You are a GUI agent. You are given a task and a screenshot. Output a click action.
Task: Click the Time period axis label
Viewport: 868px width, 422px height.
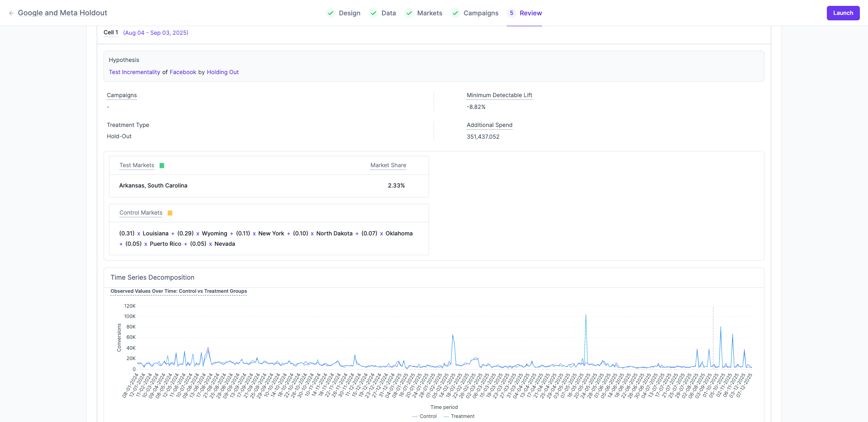[x=444, y=408]
